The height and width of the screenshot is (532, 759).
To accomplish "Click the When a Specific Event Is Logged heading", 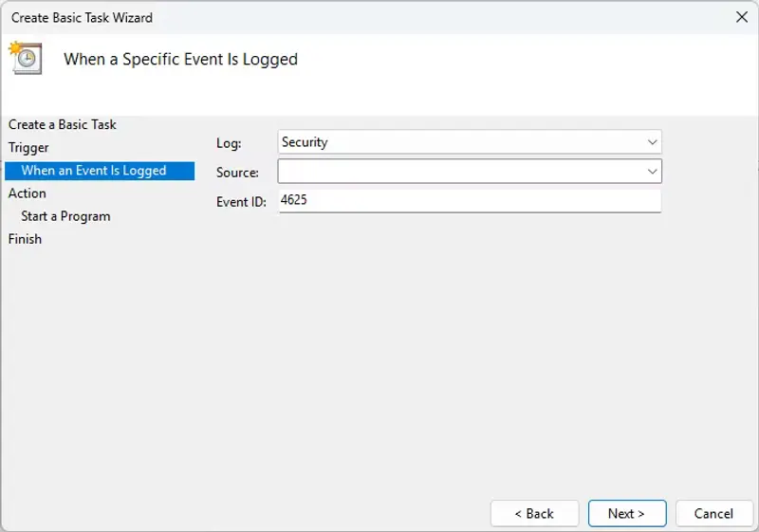I will [x=180, y=59].
